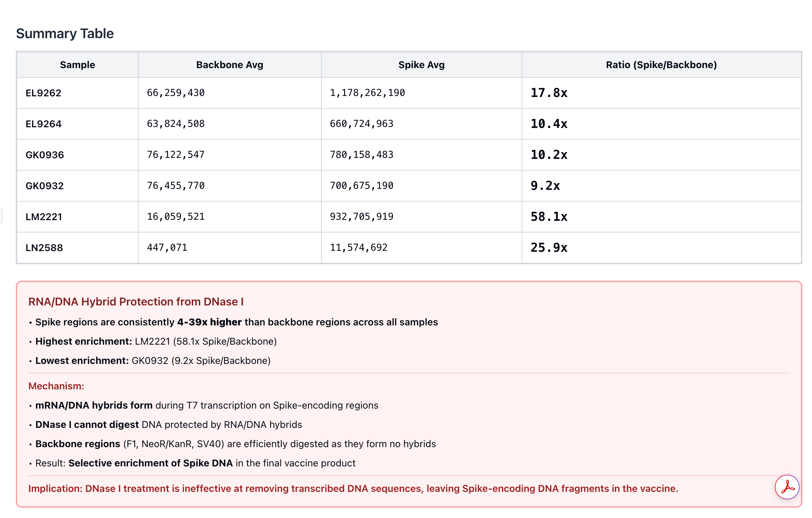Click backbone average value 447,071
812x518 pixels.
[167, 248]
